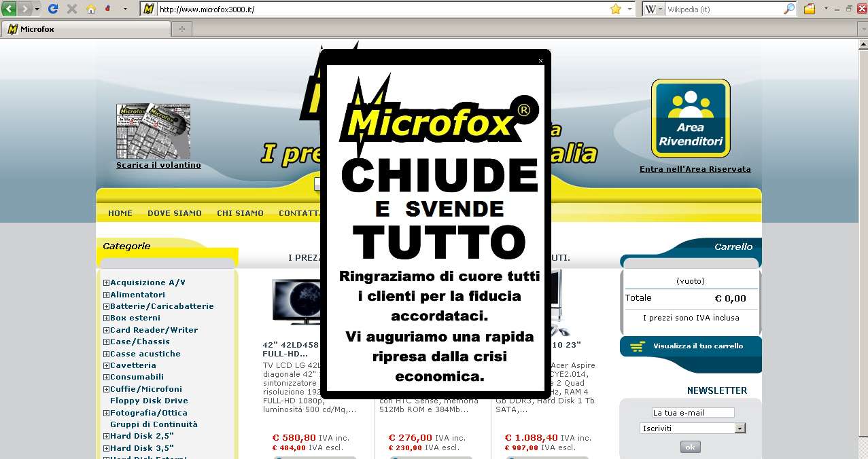
Task: Open the navigation history dropdown arrow
Action: click(x=37, y=9)
